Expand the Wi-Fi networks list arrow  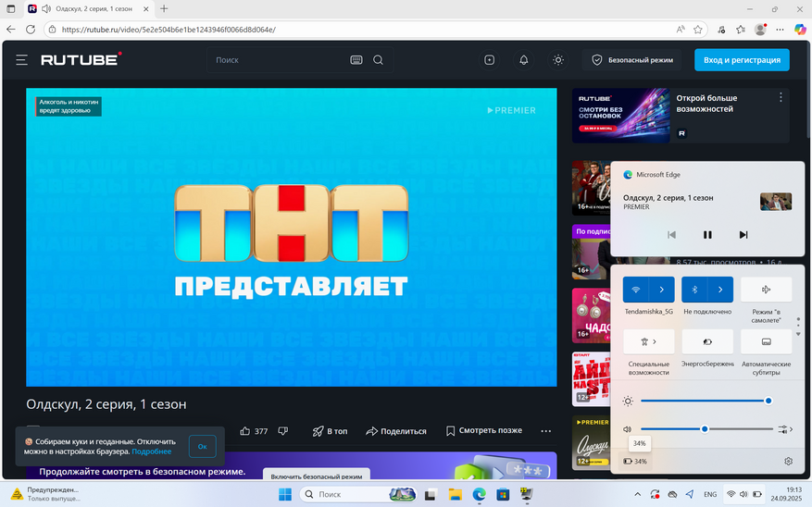coord(662,290)
